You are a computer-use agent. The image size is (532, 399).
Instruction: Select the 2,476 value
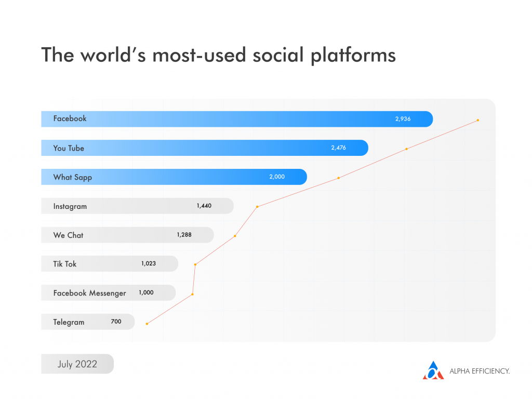pyautogui.click(x=338, y=148)
